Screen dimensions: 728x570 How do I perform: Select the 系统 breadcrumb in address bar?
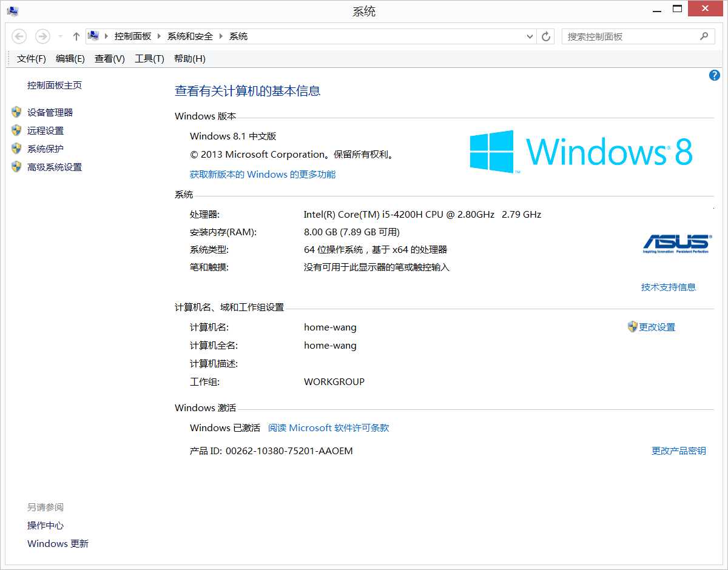coord(238,36)
